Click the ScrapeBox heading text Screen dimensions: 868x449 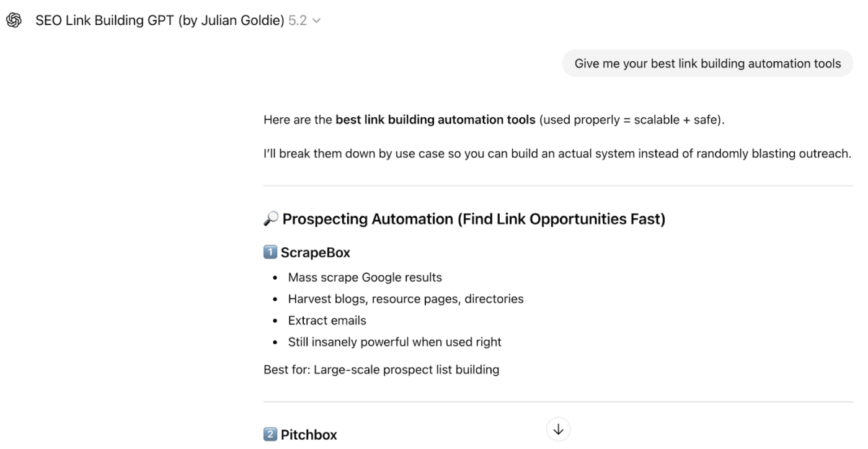point(316,252)
